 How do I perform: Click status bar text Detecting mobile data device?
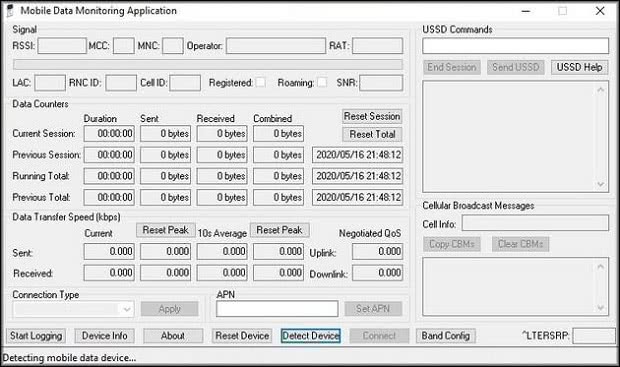(69, 358)
